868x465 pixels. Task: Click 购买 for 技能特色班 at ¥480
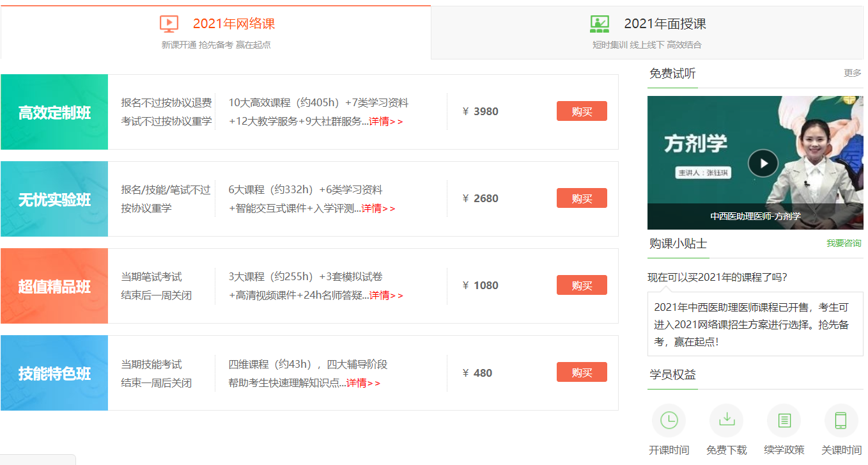582,372
